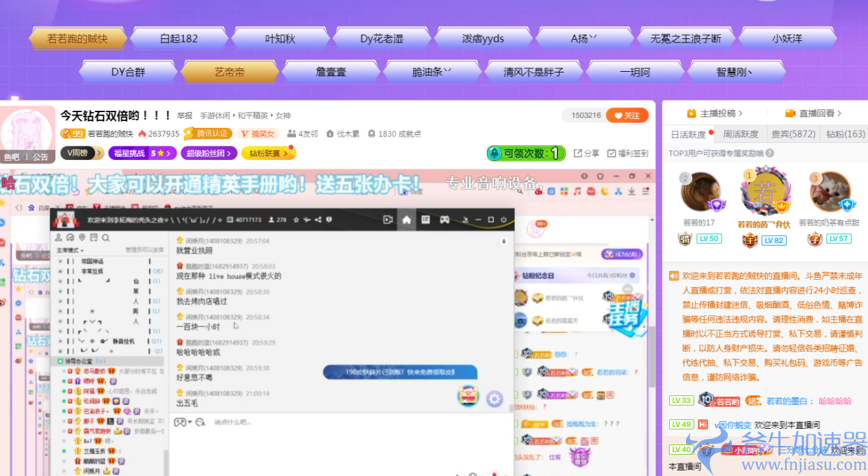This screenshot has height=476, width=868.
Task: Expand the 福星挑战 challenge
Action: click(142, 153)
